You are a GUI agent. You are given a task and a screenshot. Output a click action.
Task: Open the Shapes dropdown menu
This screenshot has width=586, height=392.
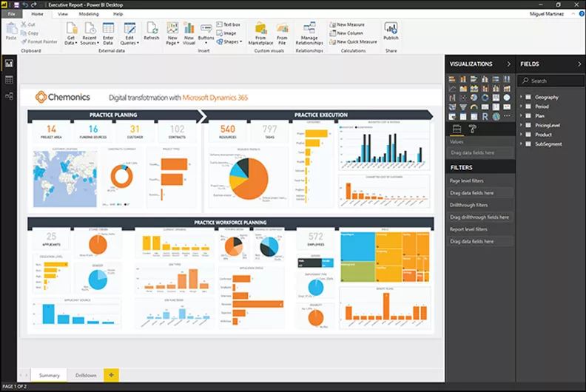click(231, 42)
